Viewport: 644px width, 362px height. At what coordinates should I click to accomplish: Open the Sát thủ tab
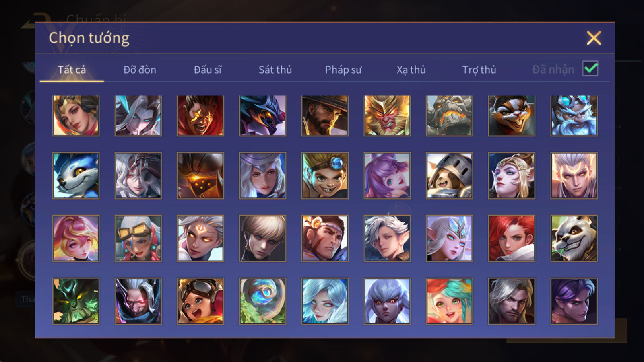[275, 70]
